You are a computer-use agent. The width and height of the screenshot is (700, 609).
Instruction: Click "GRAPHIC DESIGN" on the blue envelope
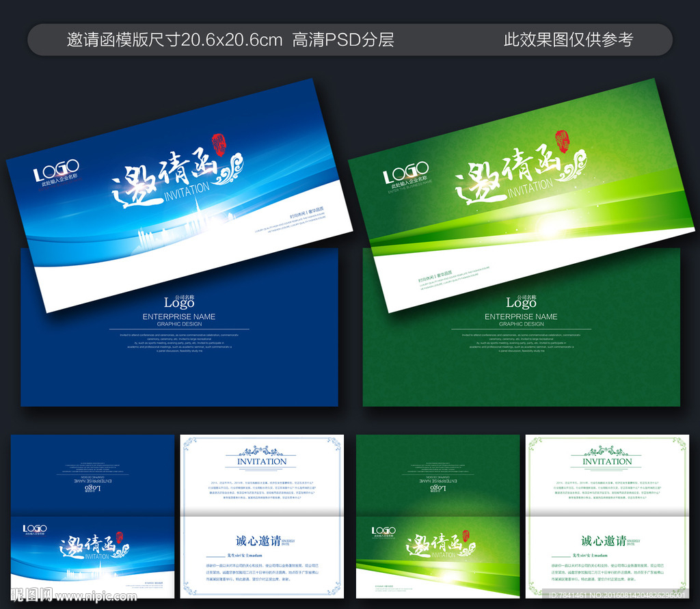[x=180, y=324]
